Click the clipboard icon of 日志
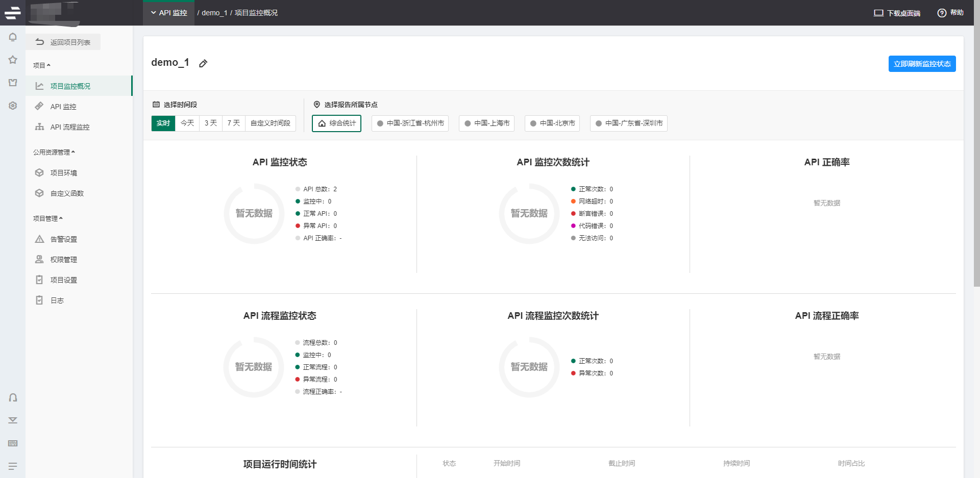 39,300
